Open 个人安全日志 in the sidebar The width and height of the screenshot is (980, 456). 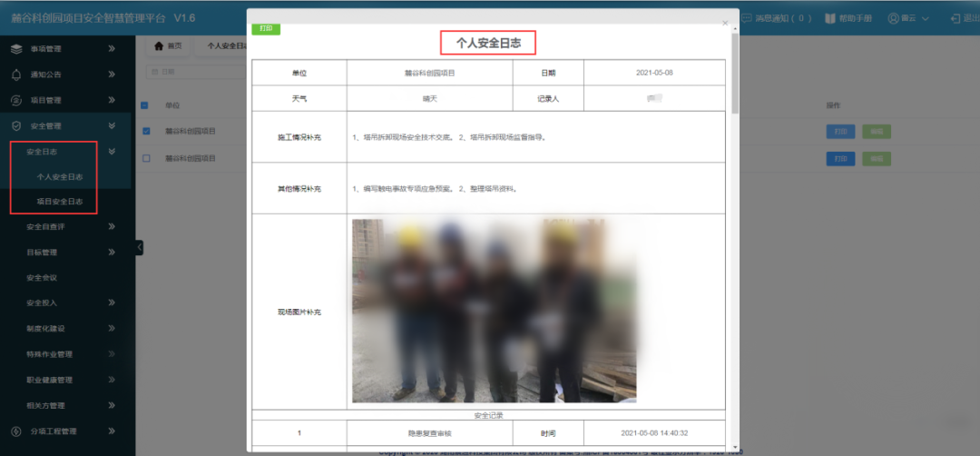(60, 177)
